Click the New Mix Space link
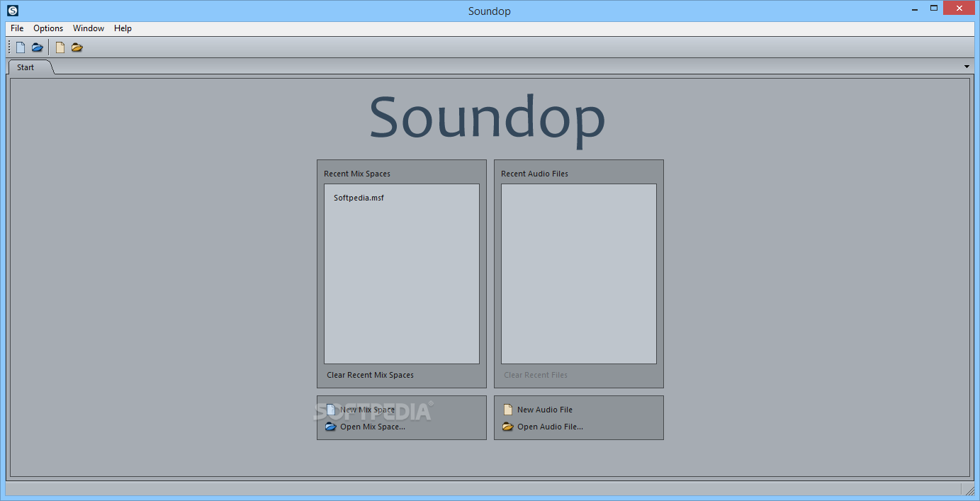This screenshot has width=980, height=501. click(367, 410)
